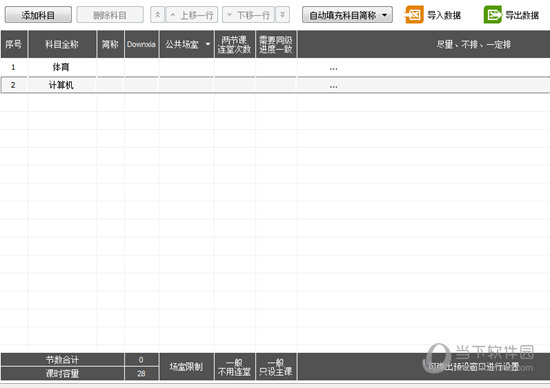Move row to bottom with double-down arrow

(x=282, y=15)
